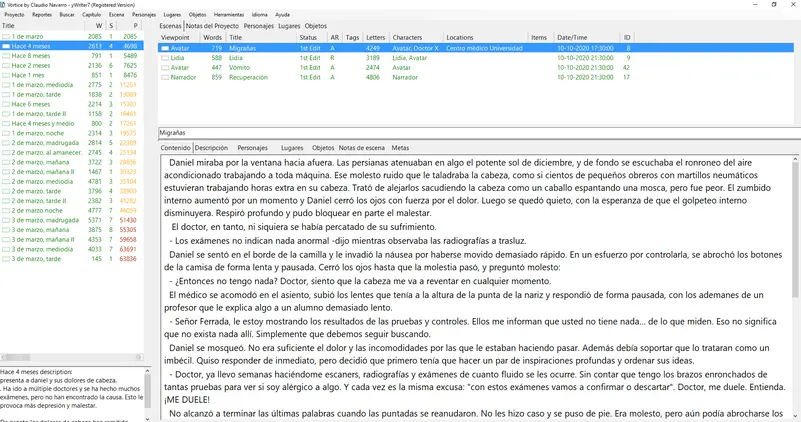Open the Buscar menu
This screenshot has height=422, width=801.
pyautogui.click(x=67, y=15)
